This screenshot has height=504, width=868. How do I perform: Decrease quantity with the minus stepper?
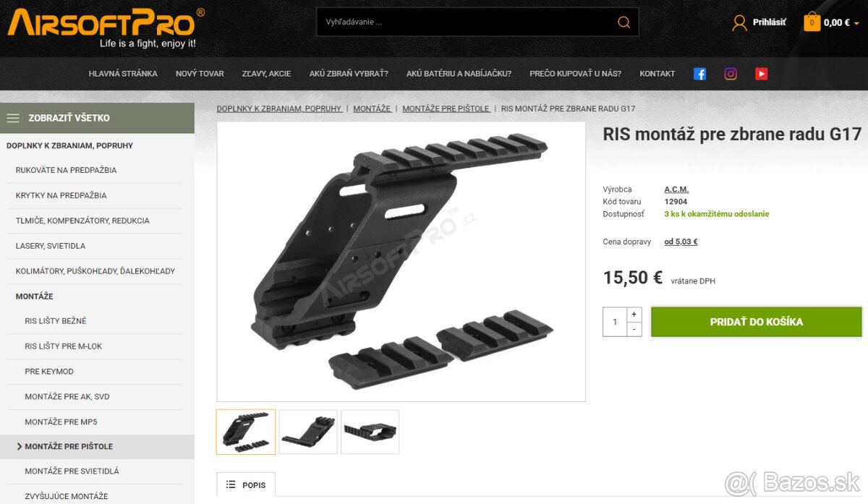pos(634,330)
